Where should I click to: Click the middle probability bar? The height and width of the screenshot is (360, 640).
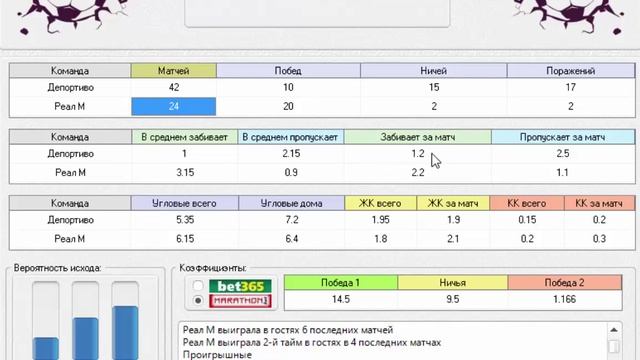pyautogui.click(x=85, y=339)
